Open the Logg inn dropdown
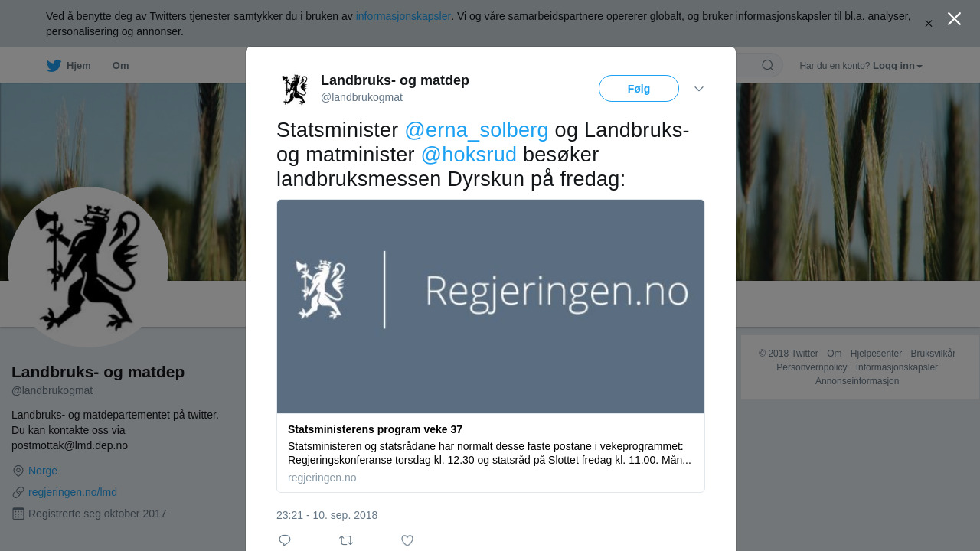Image resolution: width=980 pixels, height=551 pixels. (897, 66)
